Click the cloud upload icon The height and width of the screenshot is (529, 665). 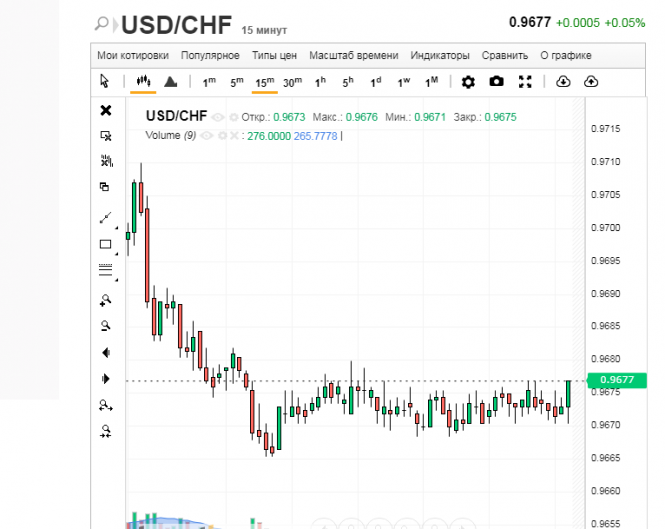click(x=591, y=82)
